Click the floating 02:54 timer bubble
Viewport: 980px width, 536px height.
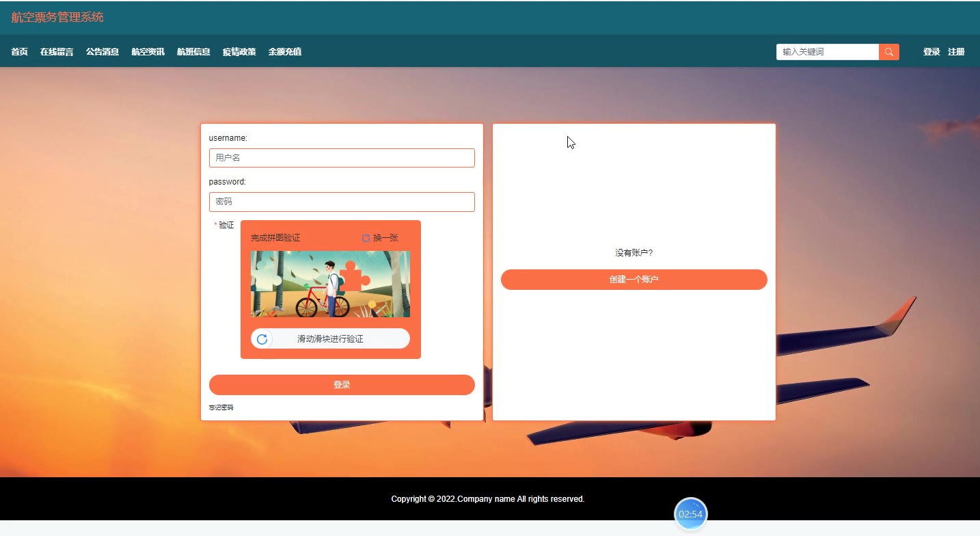[691, 514]
